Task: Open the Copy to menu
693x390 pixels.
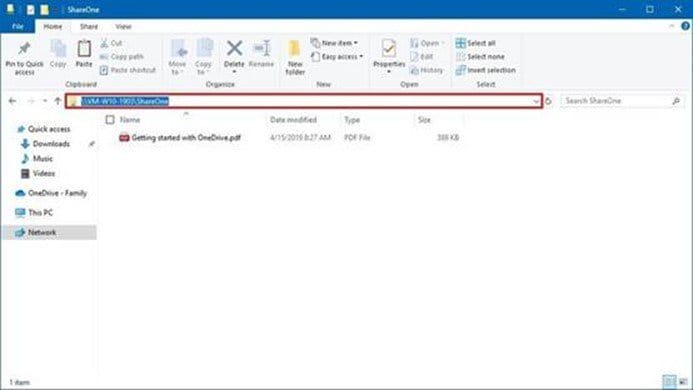Action: coord(203,57)
